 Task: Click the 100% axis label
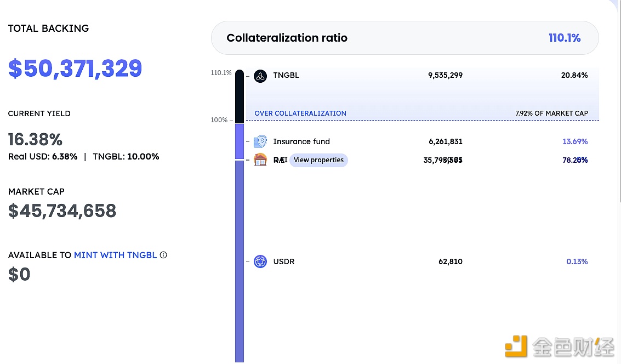[x=219, y=120]
